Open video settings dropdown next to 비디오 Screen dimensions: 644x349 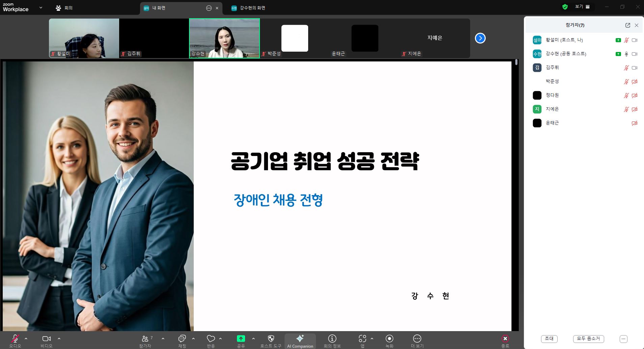click(59, 340)
